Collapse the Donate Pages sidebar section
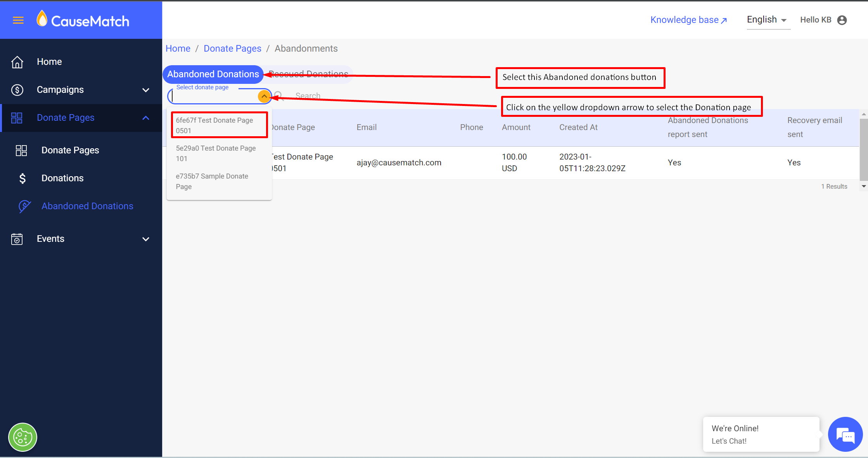This screenshot has height=458, width=868. (146, 118)
